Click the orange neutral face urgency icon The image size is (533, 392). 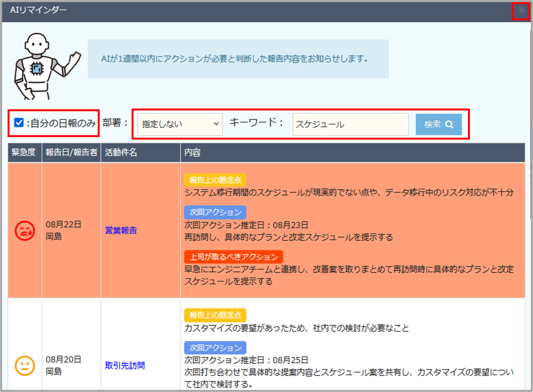[25, 366]
